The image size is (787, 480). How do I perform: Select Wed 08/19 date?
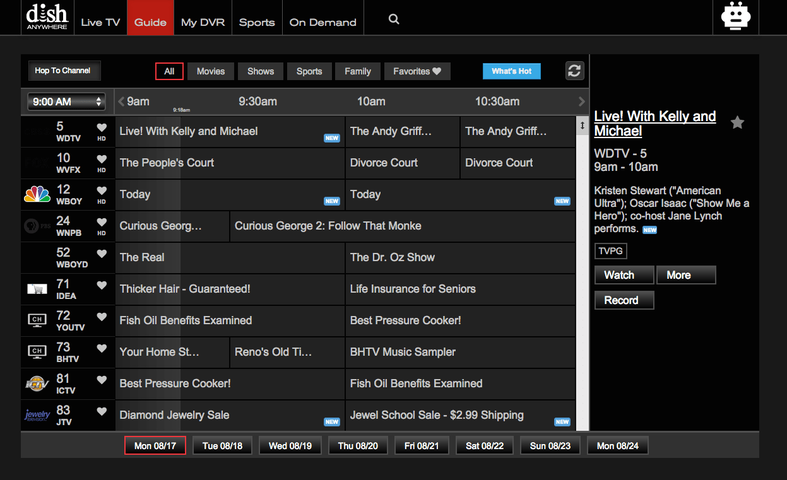290,446
